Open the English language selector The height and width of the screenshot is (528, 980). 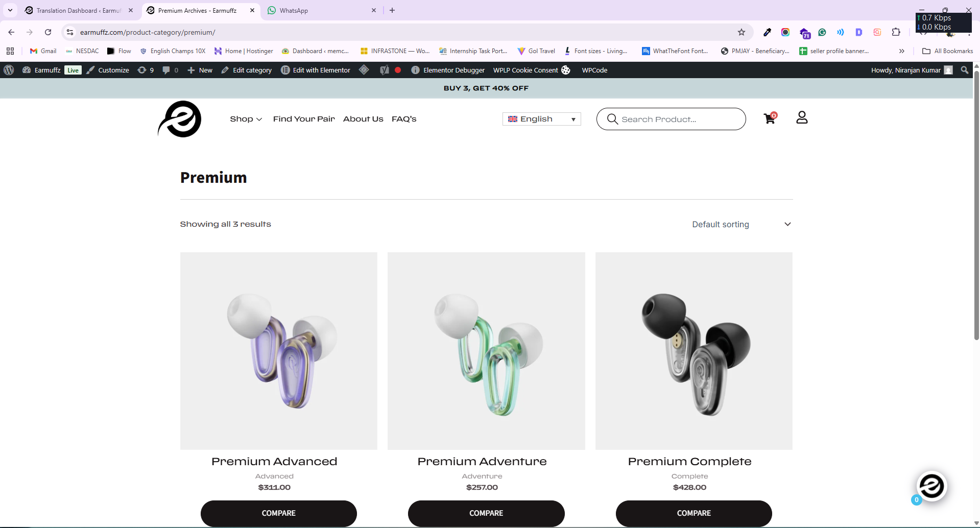click(541, 119)
